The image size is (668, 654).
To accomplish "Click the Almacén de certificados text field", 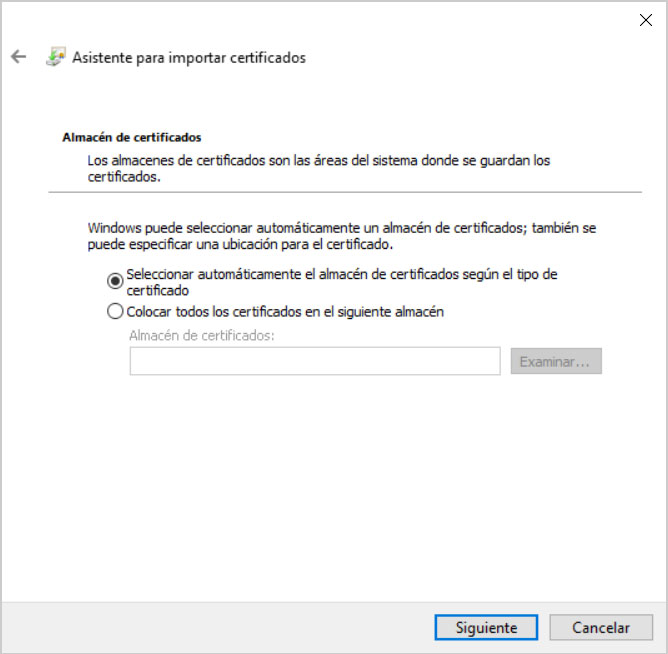I will (315, 361).
